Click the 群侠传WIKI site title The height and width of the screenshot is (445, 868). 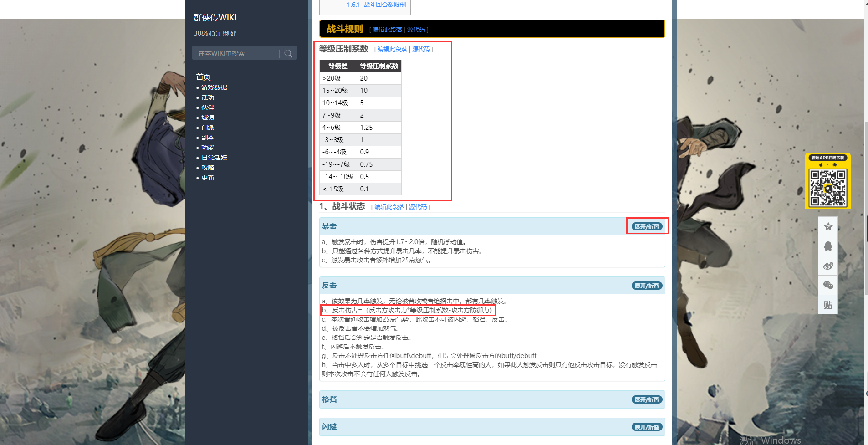[x=215, y=17]
